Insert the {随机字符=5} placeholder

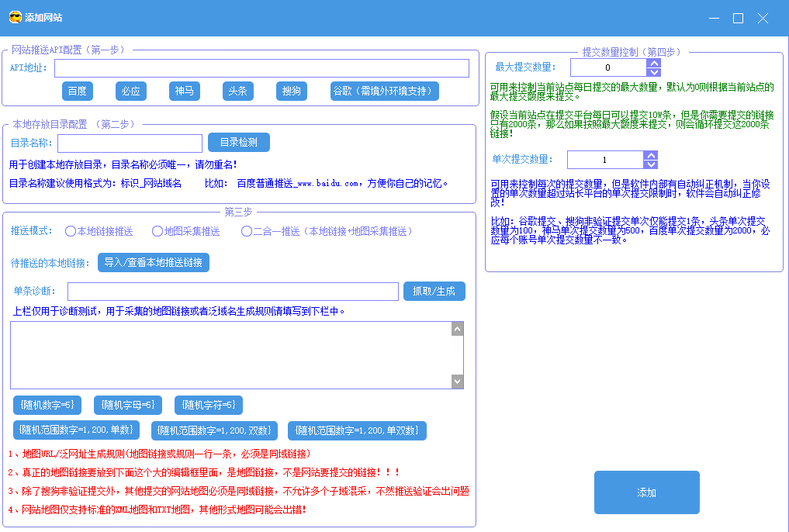tap(209, 406)
